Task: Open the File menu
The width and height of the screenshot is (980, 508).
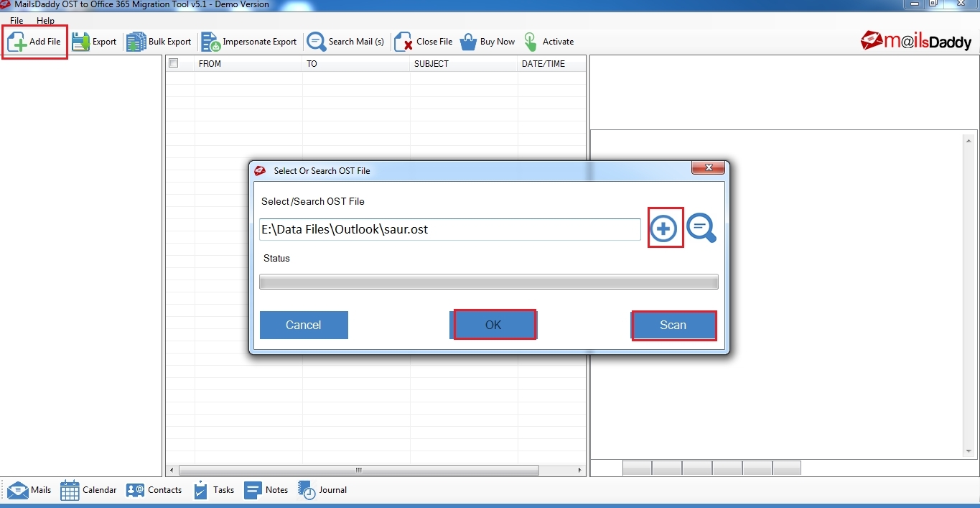Action: [17, 21]
